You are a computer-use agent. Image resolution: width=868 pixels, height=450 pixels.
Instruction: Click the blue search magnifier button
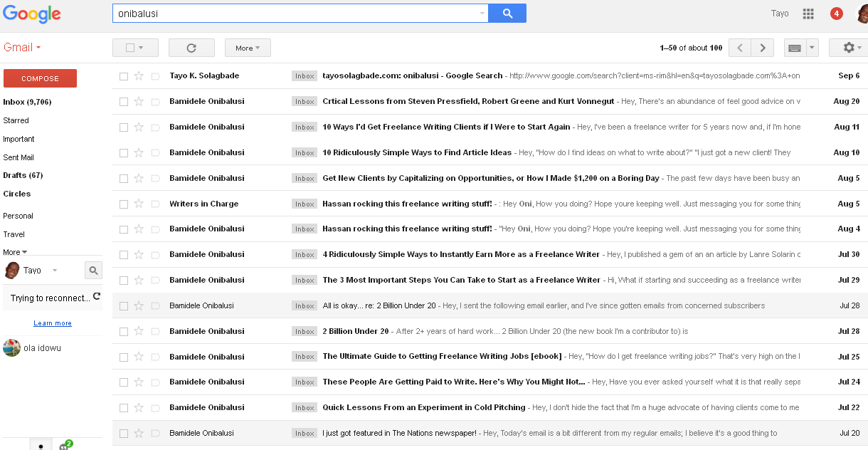pyautogui.click(x=507, y=13)
